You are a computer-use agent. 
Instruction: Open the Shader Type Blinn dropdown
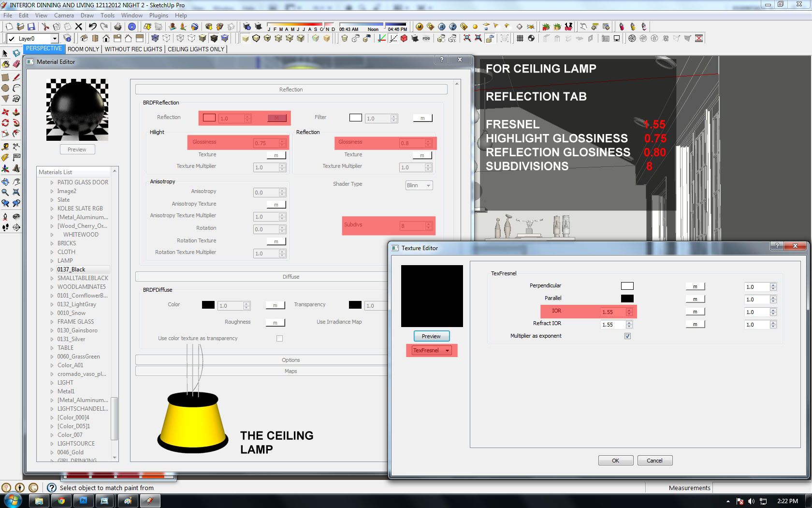coord(419,185)
